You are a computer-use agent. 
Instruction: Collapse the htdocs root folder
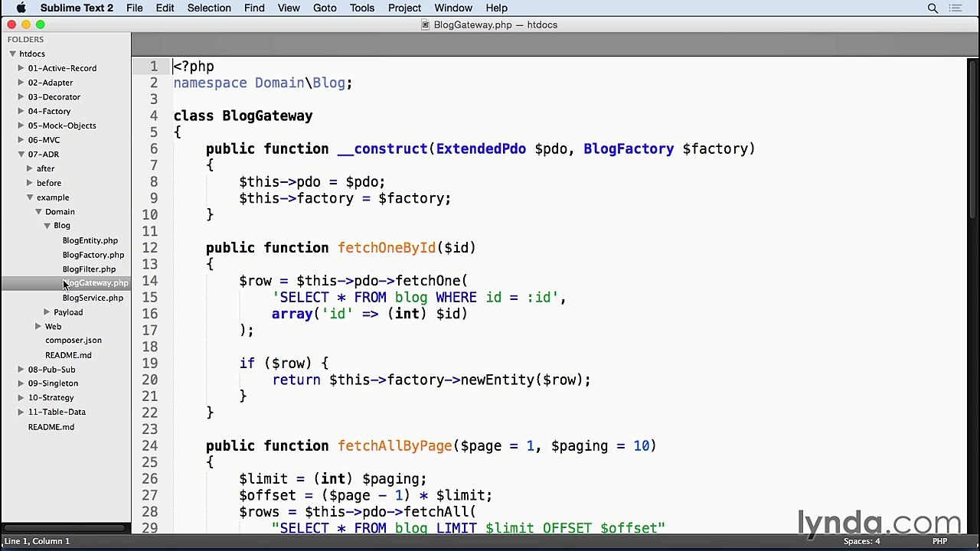point(13,54)
